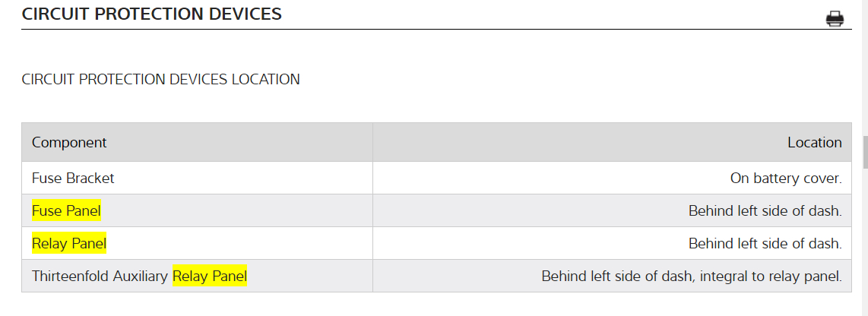The image size is (868, 316).
Task: Click the location text in Relay Panel row
Action: pos(765,244)
